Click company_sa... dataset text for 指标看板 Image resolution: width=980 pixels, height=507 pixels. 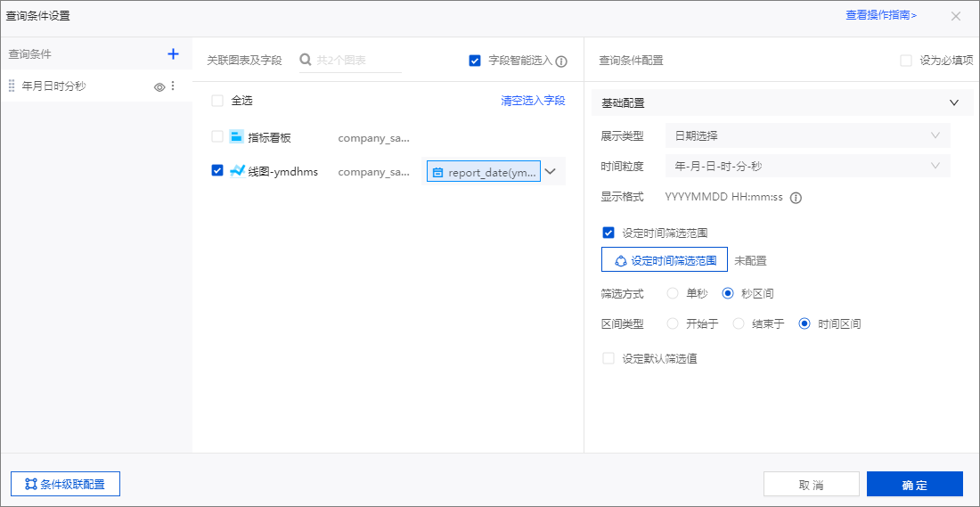[374, 137]
